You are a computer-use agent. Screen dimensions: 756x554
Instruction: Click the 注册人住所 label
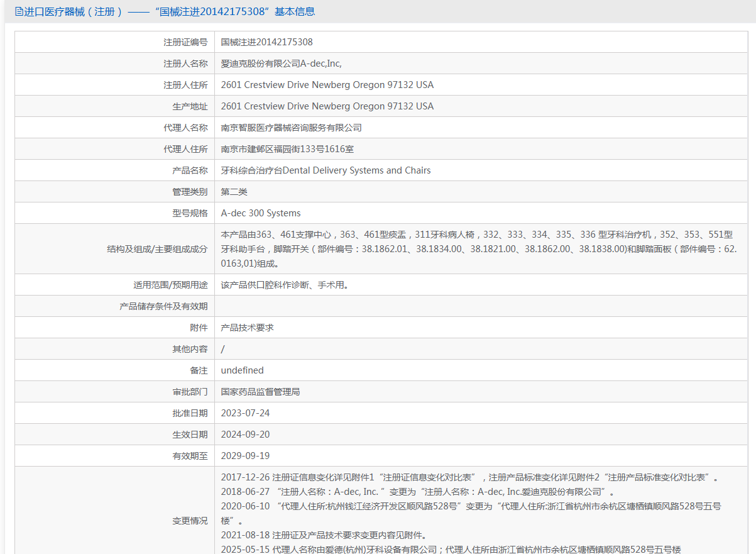(185, 85)
